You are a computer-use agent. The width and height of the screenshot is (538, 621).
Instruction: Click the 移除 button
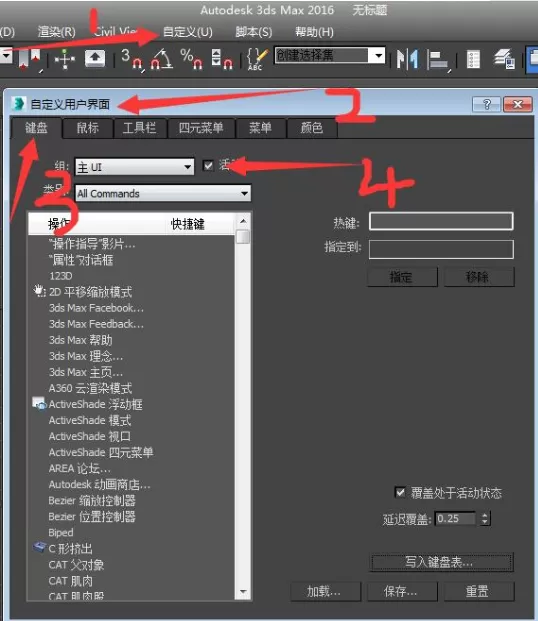[x=479, y=277]
